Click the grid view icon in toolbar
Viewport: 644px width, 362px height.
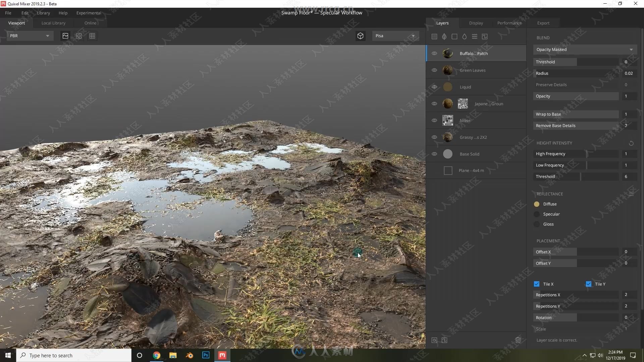(92, 36)
